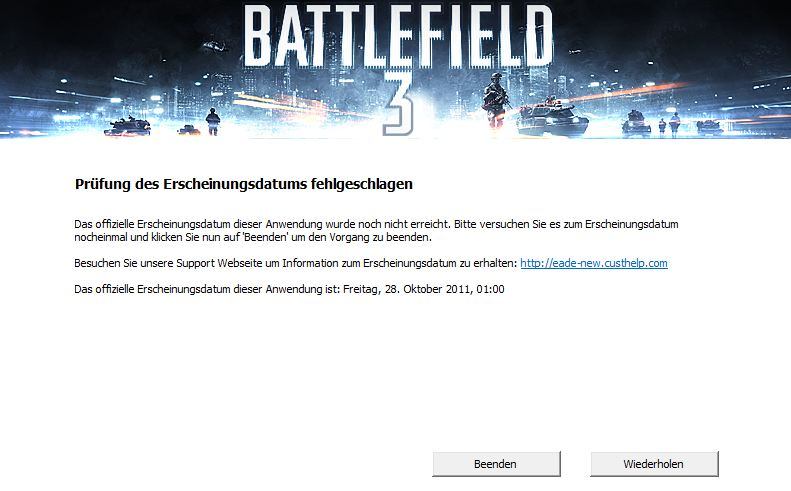
Task: Click the tank between the large tank and soldier pair
Action: click(x=636, y=123)
